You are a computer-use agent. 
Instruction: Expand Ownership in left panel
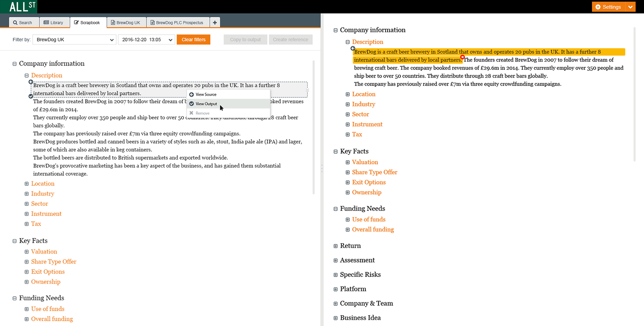point(27,282)
